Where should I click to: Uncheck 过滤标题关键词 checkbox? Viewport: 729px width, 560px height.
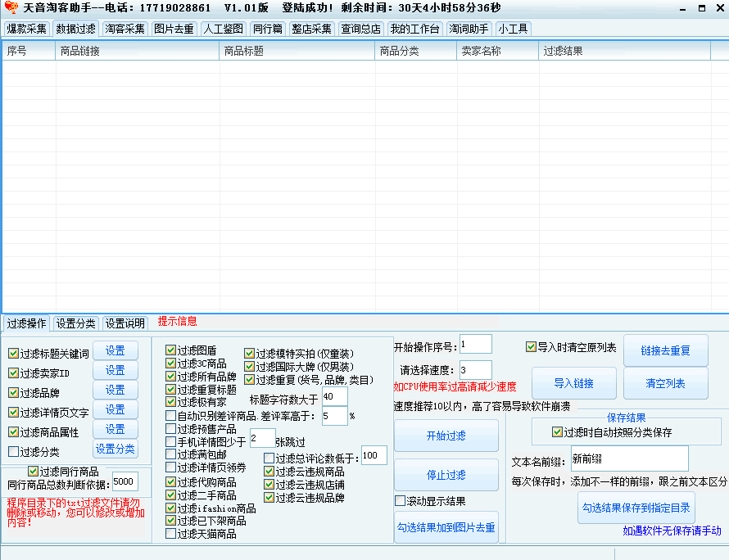click(13, 354)
